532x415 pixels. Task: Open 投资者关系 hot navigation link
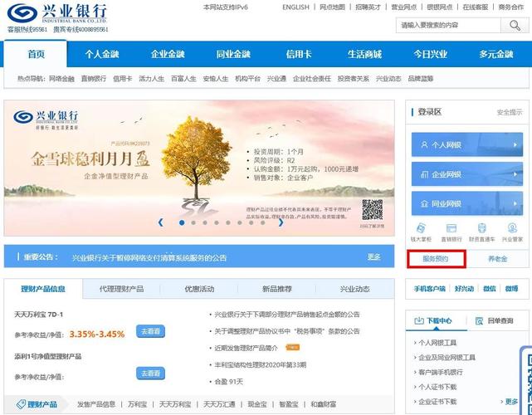pos(354,79)
